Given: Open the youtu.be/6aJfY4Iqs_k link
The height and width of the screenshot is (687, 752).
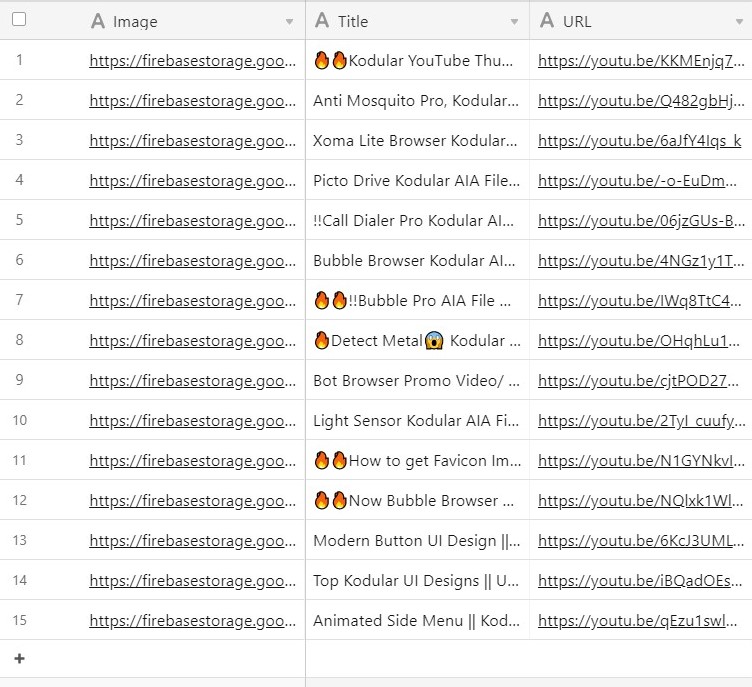Looking at the screenshot, I should coord(639,141).
